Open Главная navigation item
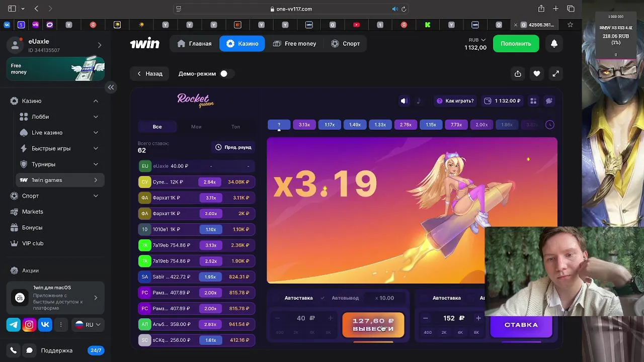This screenshot has width=644, height=362. [x=194, y=44]
